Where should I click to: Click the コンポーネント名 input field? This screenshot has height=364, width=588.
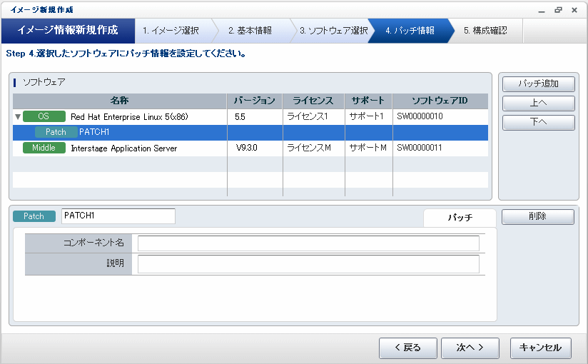click(308, 243)
